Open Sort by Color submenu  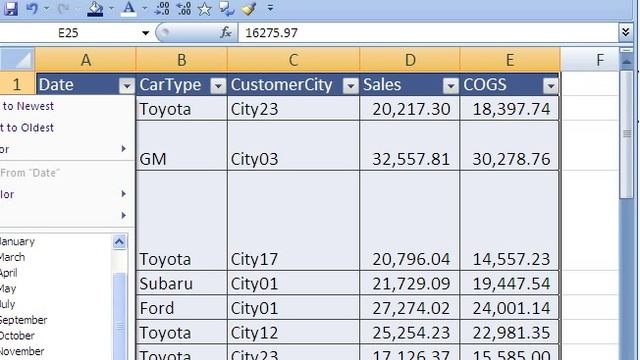pyautogui.click(x=67, y=149)
